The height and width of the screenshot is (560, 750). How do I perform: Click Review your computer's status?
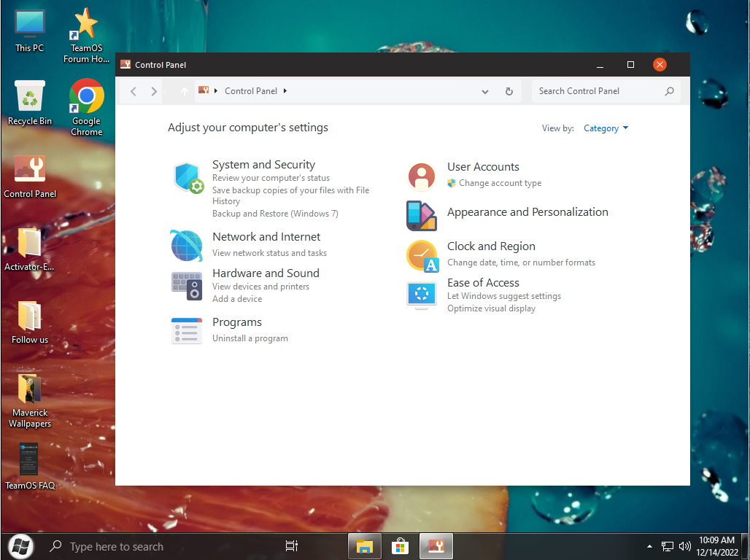click(271, 178)
